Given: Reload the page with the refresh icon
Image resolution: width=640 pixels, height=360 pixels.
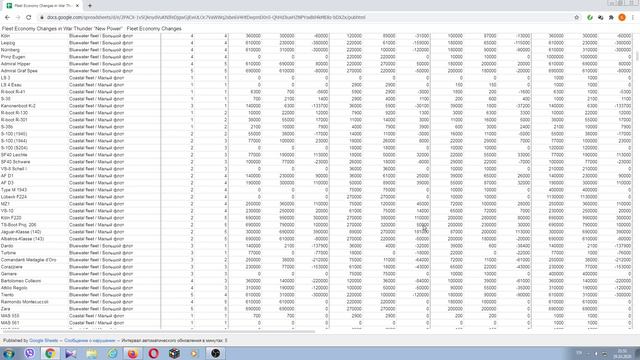Looking at the screenshot, I should 29,18.
